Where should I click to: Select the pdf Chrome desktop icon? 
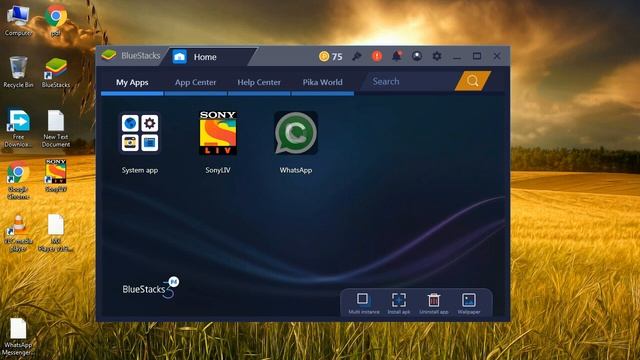tap(56, 20)
